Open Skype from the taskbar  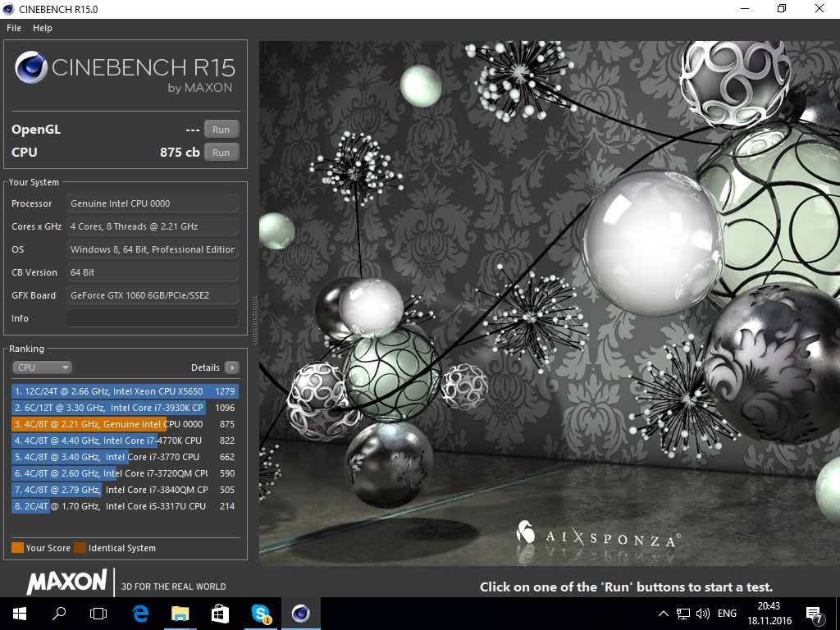tap(261, 614)
